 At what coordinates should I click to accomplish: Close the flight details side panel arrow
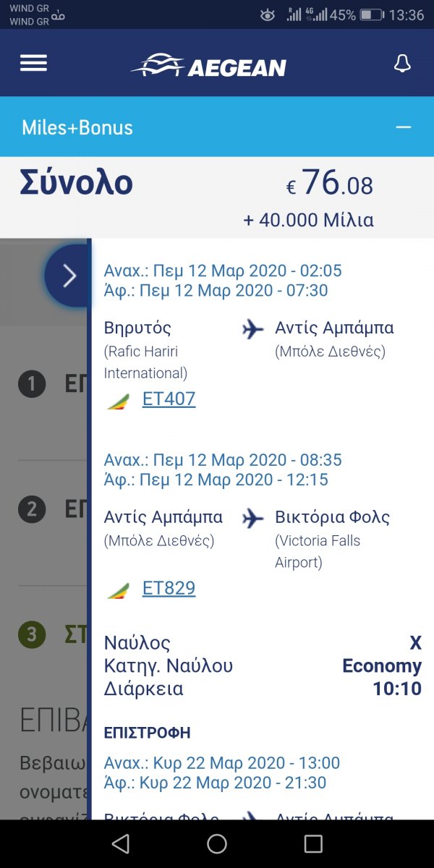(x=69, y=276)
